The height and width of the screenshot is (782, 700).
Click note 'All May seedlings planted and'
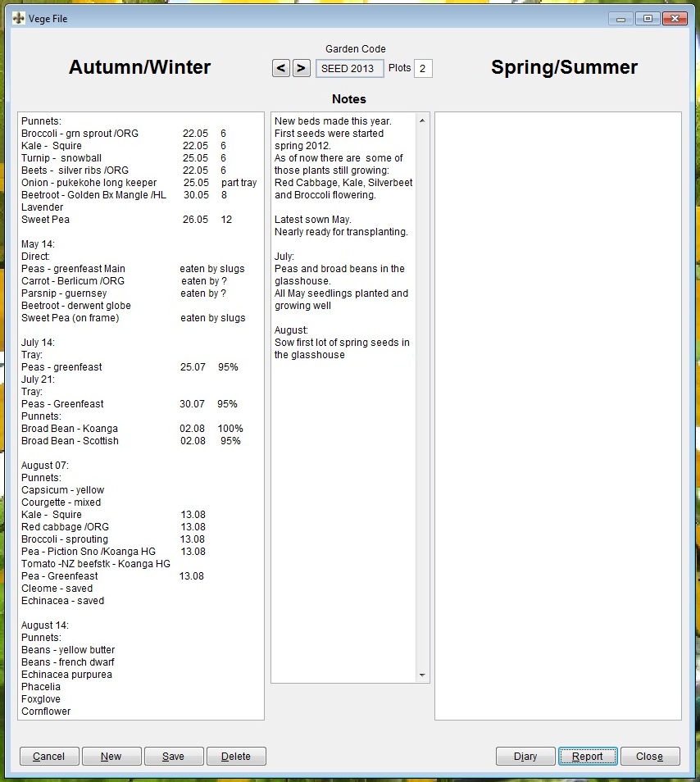[x=342, y=293]
